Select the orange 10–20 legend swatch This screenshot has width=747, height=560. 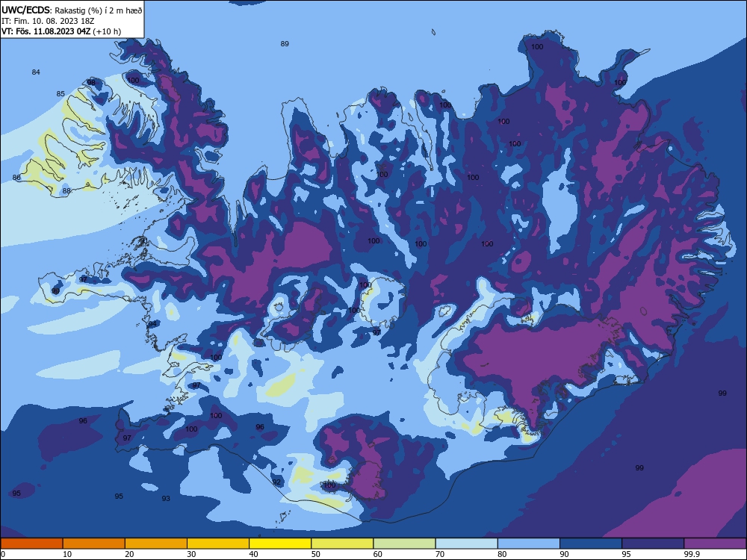(94, 544)
